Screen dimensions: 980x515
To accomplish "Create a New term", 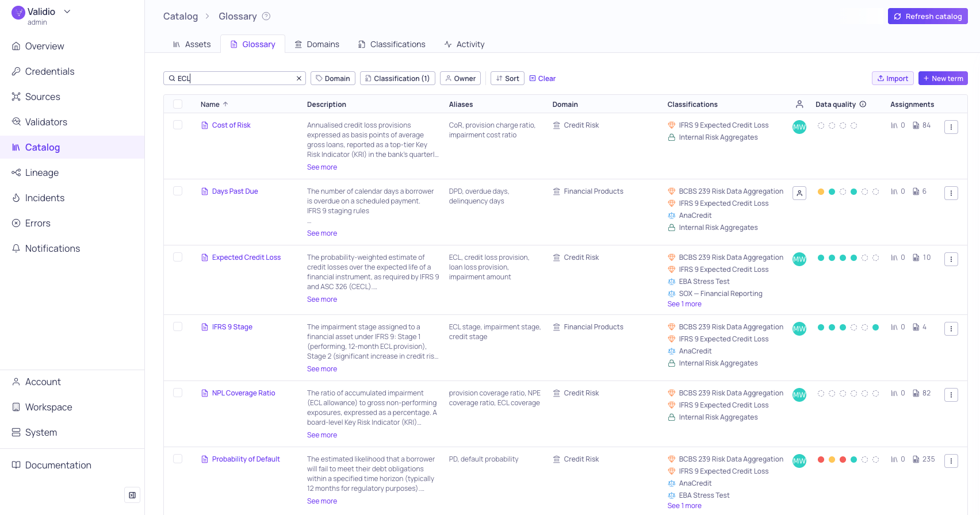I will click(x=943, y=78).
